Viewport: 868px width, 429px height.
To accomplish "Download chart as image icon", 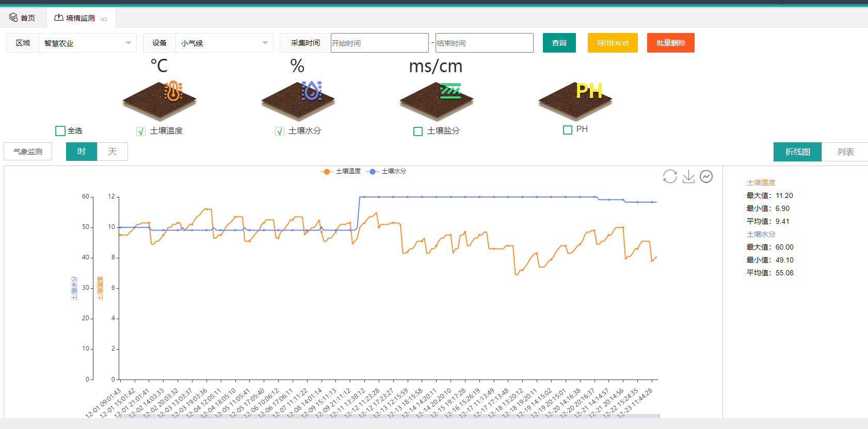I will (688, 177).
